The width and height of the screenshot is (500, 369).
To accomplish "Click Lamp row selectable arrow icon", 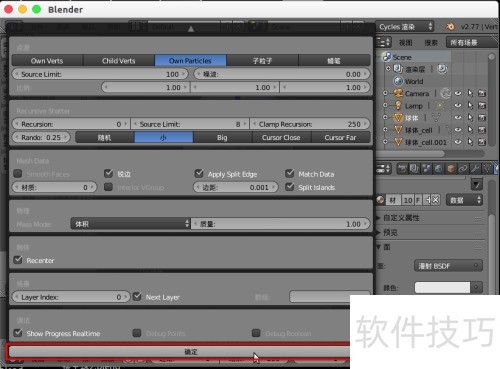I will tap(470, 105).
